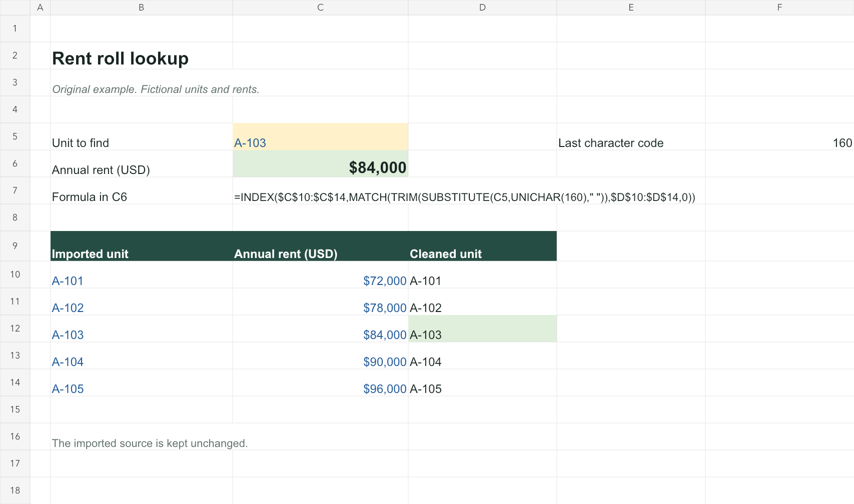The width and height of the screenshot is (854, 504).
Task: Click the green highlighted A-103 cleaned cell
Action: (x=482, y=328)
